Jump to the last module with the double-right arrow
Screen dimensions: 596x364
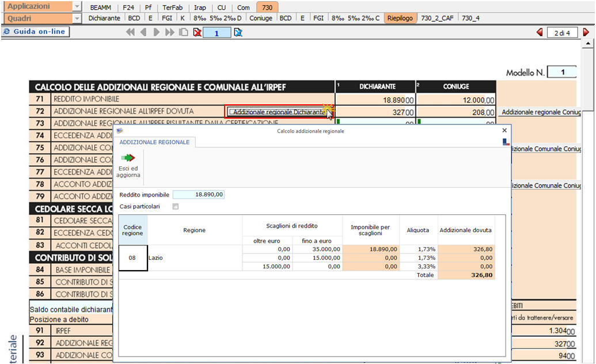(x=169, y=32)
